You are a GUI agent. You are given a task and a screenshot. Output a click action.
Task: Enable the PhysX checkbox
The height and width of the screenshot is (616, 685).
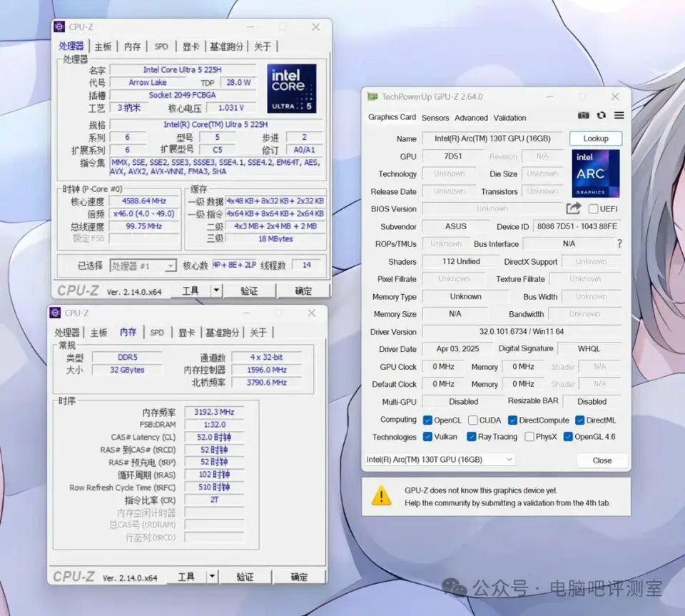pos(529,437)
